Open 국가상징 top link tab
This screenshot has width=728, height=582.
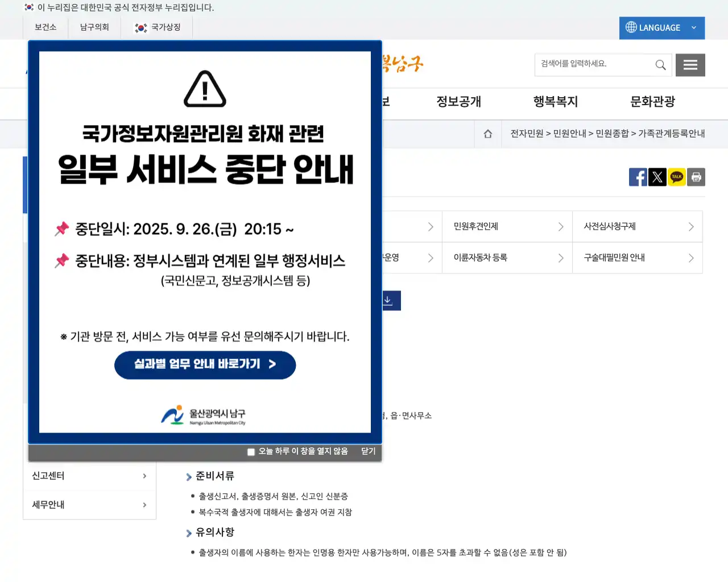click(157, 27)
